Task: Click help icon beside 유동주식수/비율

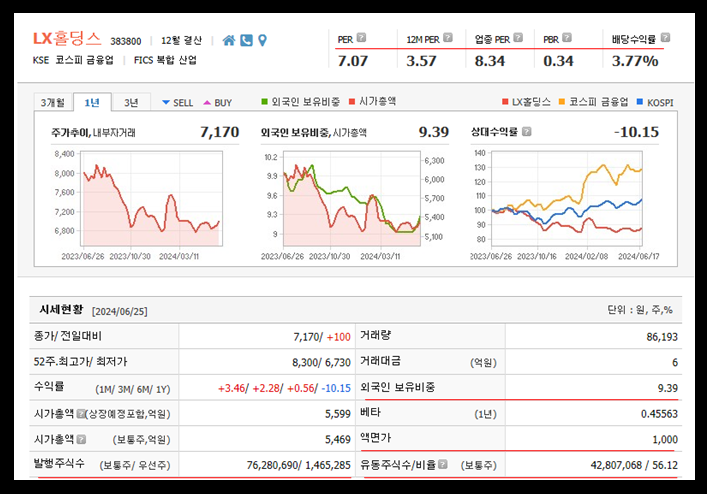Action: point(443,464)
